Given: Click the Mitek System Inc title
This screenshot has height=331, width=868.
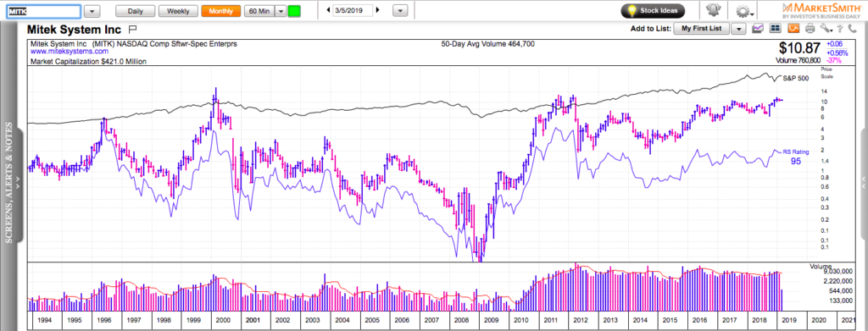Looking at the screenshot, I should 75,29.
